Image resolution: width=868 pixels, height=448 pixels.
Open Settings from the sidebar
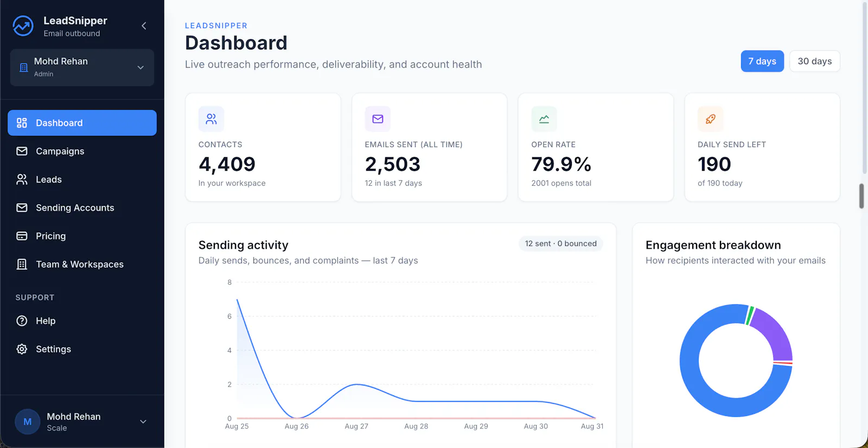tap(82, 349)
